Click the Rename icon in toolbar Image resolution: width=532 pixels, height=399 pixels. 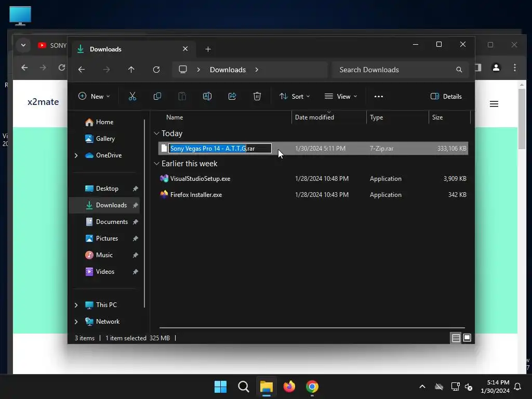pyautogui.click(x=207, y=96)
